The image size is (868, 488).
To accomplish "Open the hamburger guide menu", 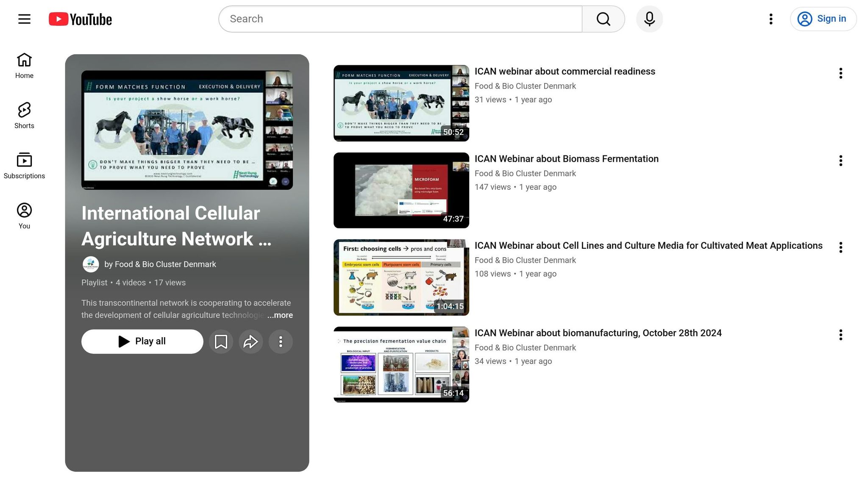I will tap(24, 19).
